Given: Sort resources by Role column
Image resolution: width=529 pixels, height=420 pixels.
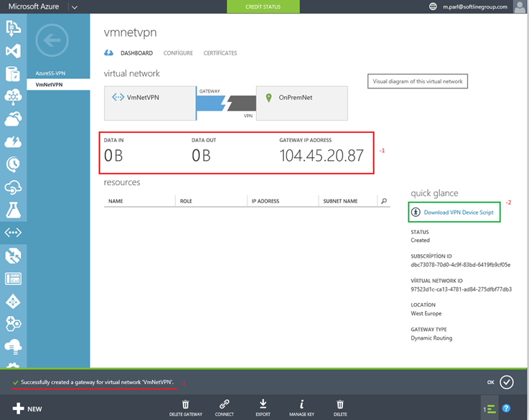Looking at the screenshot, I should 186,201.
